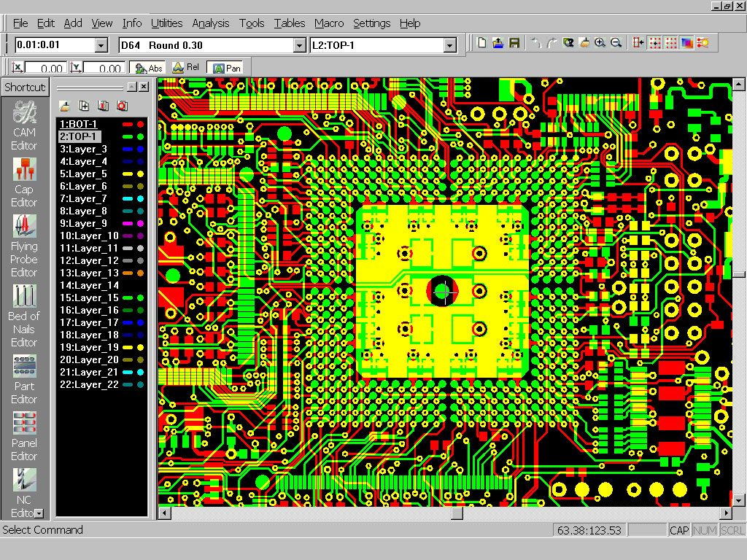
Task: Open the Cap Editor shortcut
Action: tap(24, 183)
